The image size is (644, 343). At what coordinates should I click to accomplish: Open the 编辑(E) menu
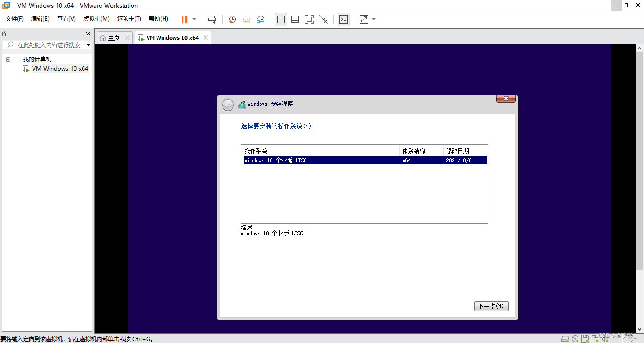click(40, 19)
